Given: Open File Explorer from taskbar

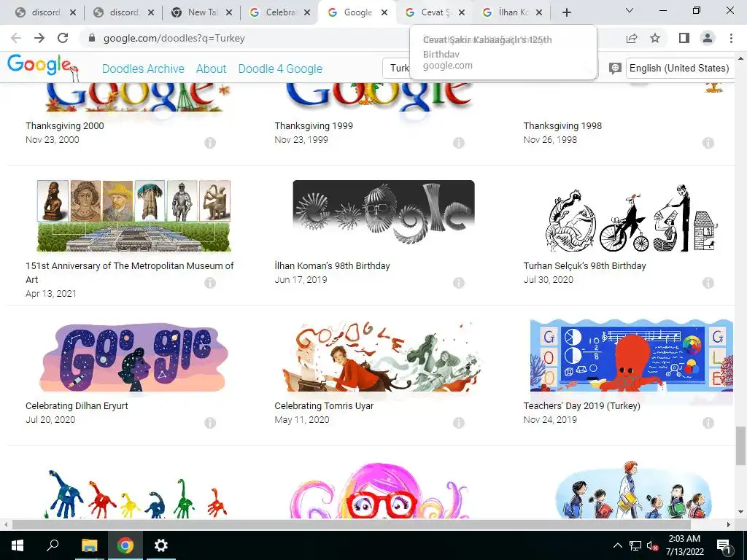Looking at the screenshot, I should point(89,545).
